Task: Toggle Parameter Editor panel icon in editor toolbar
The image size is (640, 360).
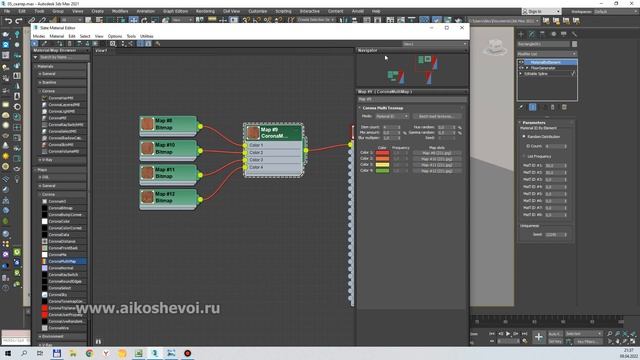Action: tap(148, 44)
